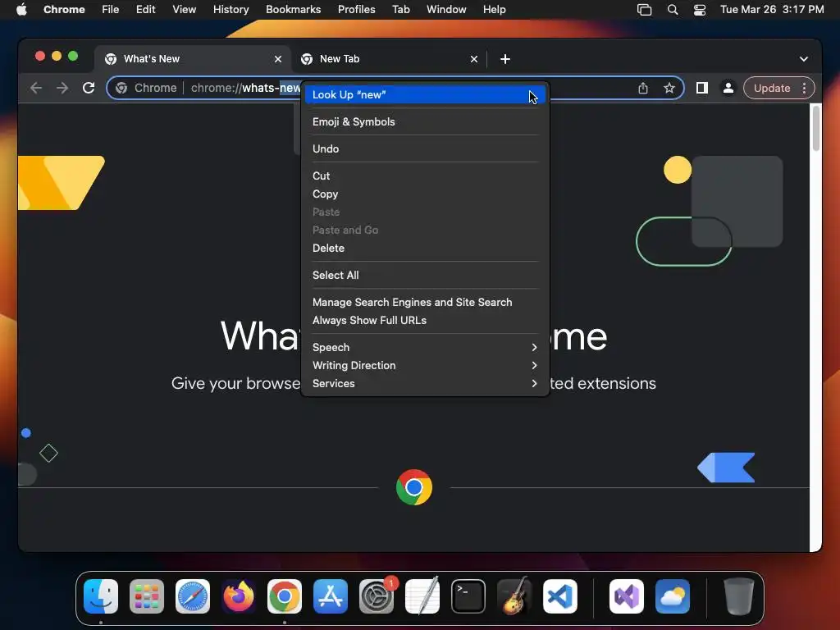This screenshot has height=630, width=840.
Task: Open the Window menu
Action: [446, 10]
